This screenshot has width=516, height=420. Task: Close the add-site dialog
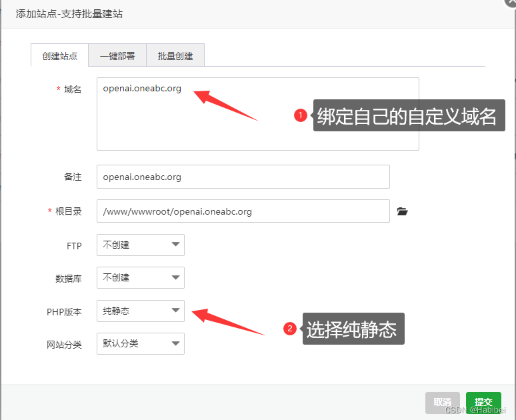point(511,1)
